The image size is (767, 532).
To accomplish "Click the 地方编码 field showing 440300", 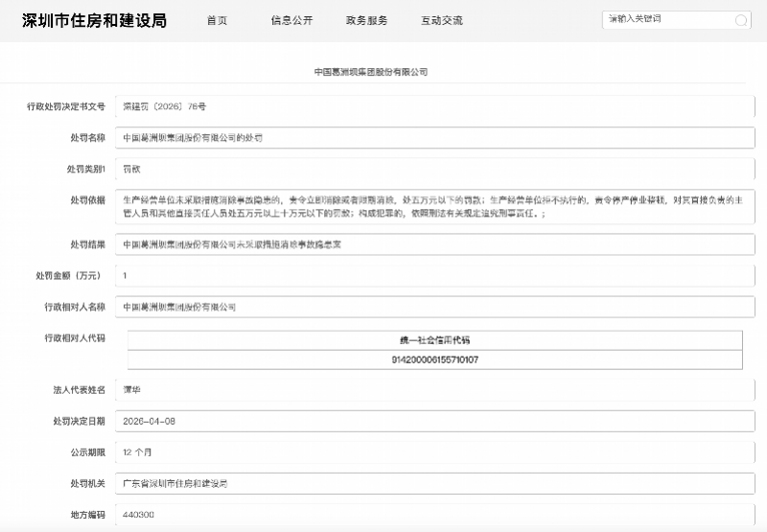I will click(x=435, y=515).
